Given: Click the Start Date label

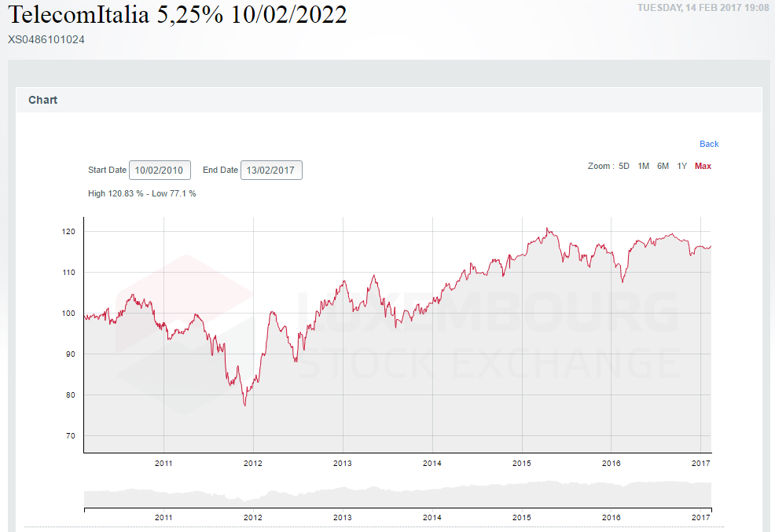Looking at the screenshot, I should (x=107, y=170).
